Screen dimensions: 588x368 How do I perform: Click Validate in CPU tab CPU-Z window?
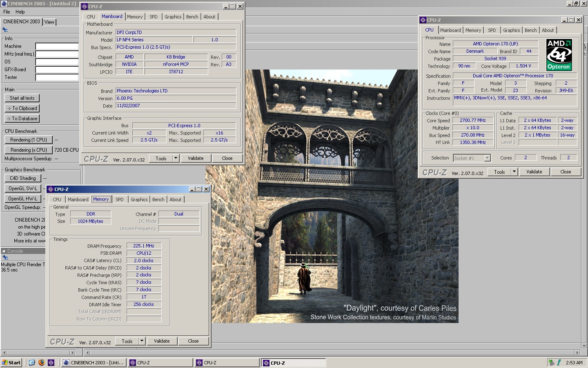point(534,172)
